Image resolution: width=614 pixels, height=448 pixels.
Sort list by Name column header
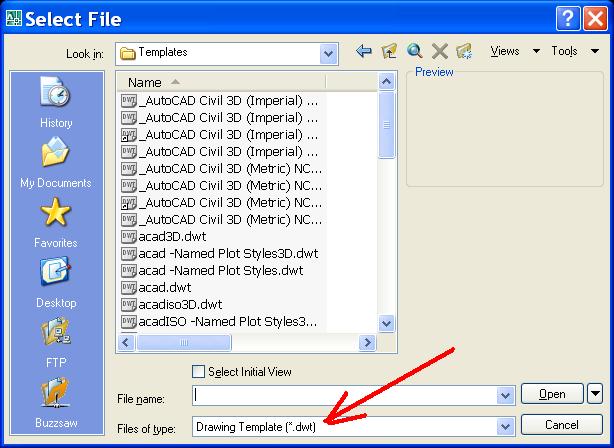(x=221, y=82)
